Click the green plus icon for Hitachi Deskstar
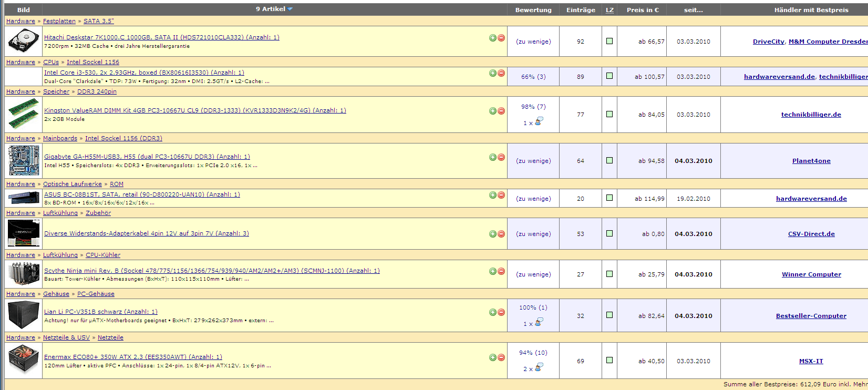Image resolution: width=868 pixels, height=390 pixels. [493, 38]
